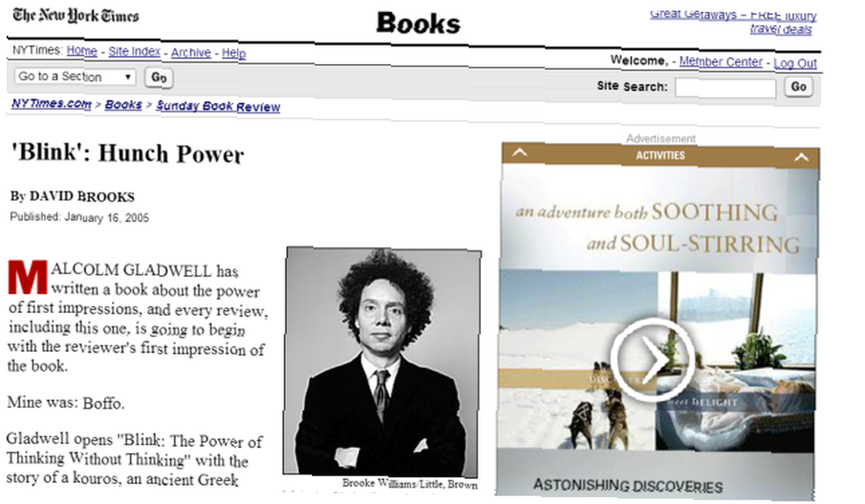Select the Activities tab in advertisement

(660, 156)
